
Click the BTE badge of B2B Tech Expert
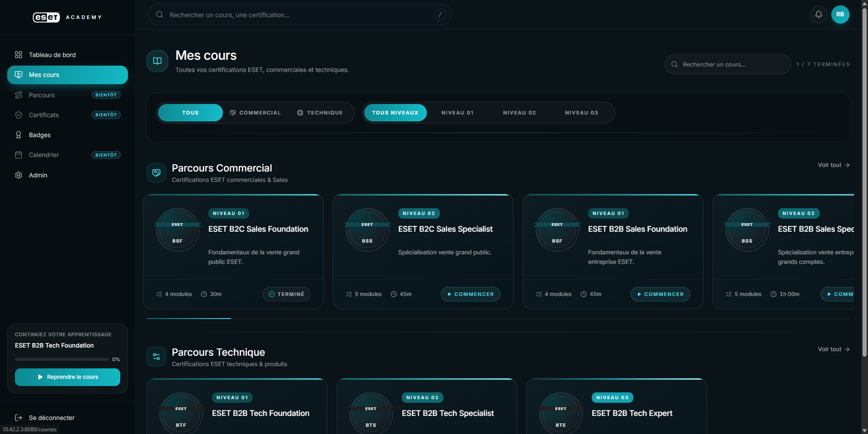561,413
